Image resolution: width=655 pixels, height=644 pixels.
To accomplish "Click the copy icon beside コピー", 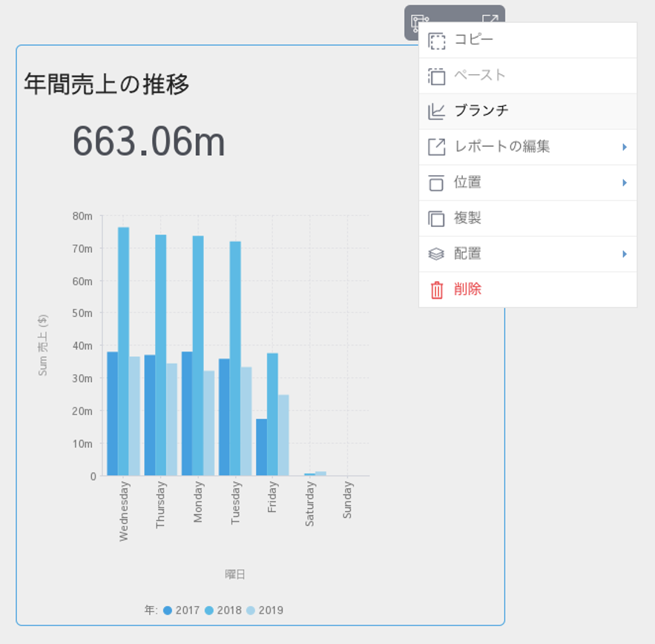I will coord(437,41).
